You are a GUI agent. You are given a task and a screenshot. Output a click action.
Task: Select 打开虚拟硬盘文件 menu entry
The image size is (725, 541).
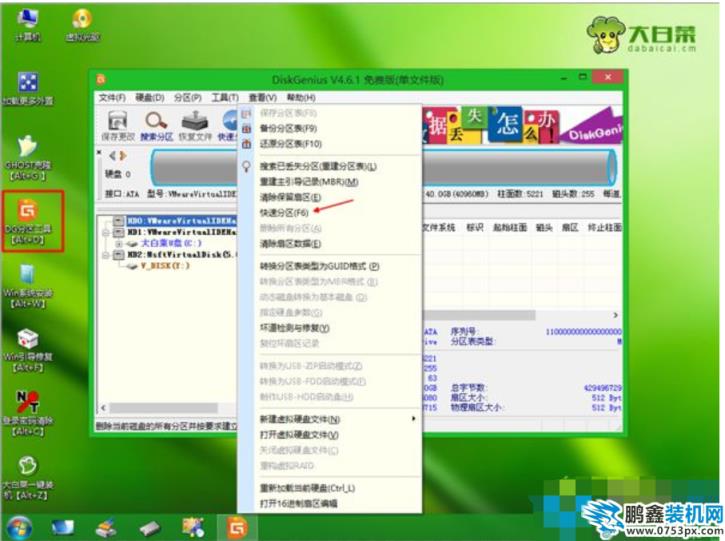(x=299, y=435)
